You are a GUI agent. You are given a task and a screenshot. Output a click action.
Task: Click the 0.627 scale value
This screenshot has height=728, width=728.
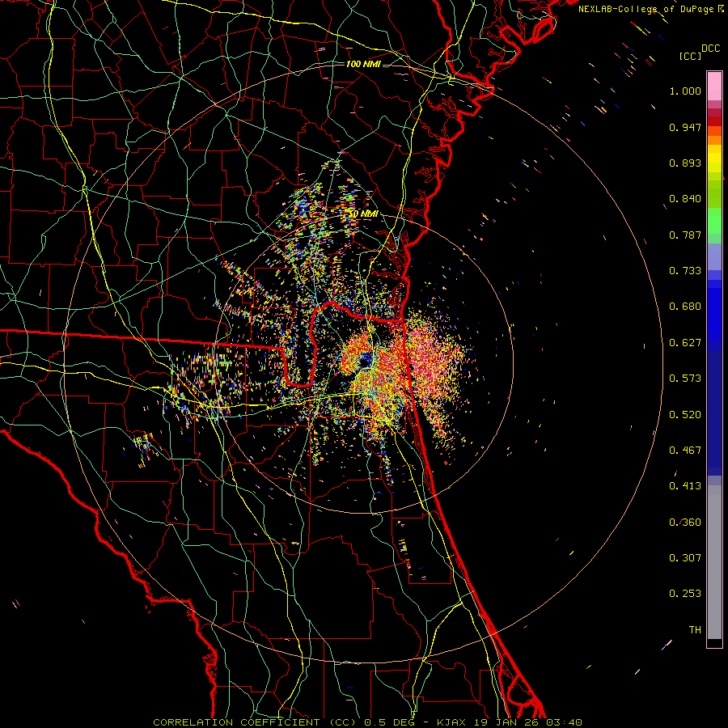pyautogui.click(x=685, y=343)
